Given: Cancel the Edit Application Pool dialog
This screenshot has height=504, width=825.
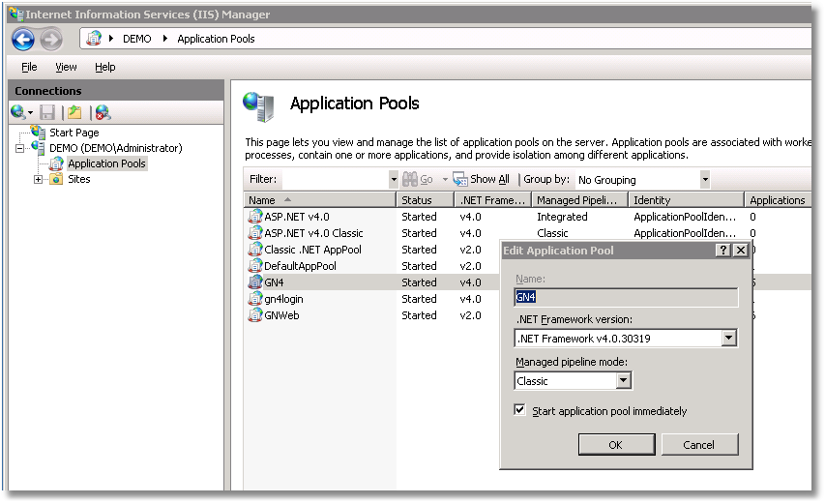Looking at the screenshot, I should click(699, 445).
